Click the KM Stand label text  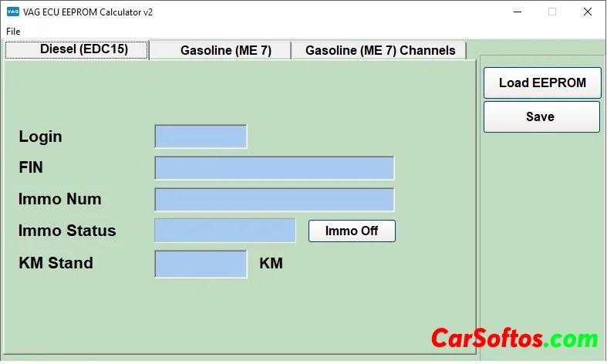pos(56,263)
